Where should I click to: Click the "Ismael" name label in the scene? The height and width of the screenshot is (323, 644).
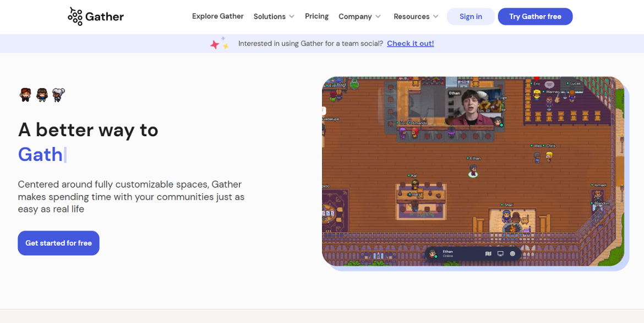click(x=599, y=185)
